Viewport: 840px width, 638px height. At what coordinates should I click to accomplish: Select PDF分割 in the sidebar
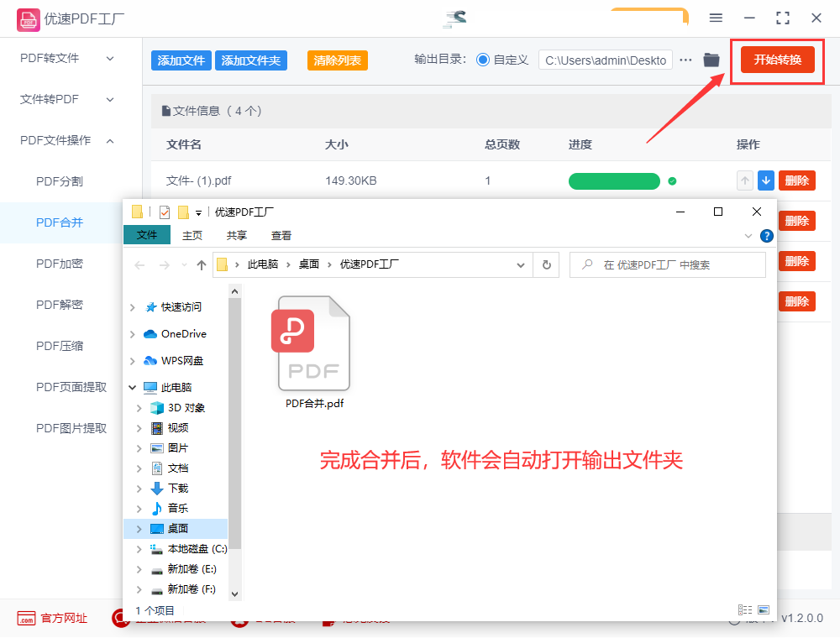(x=60, y=181)
